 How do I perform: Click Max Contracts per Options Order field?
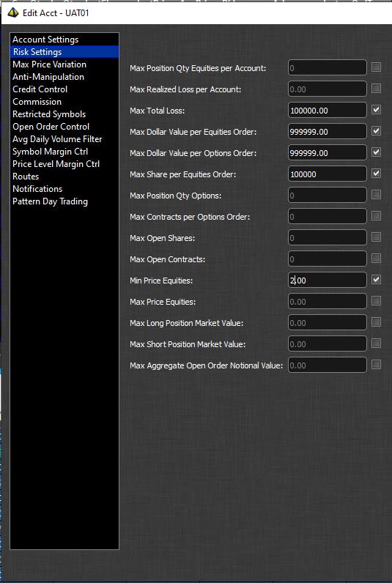pyautogui.click(x=328, y=216)
